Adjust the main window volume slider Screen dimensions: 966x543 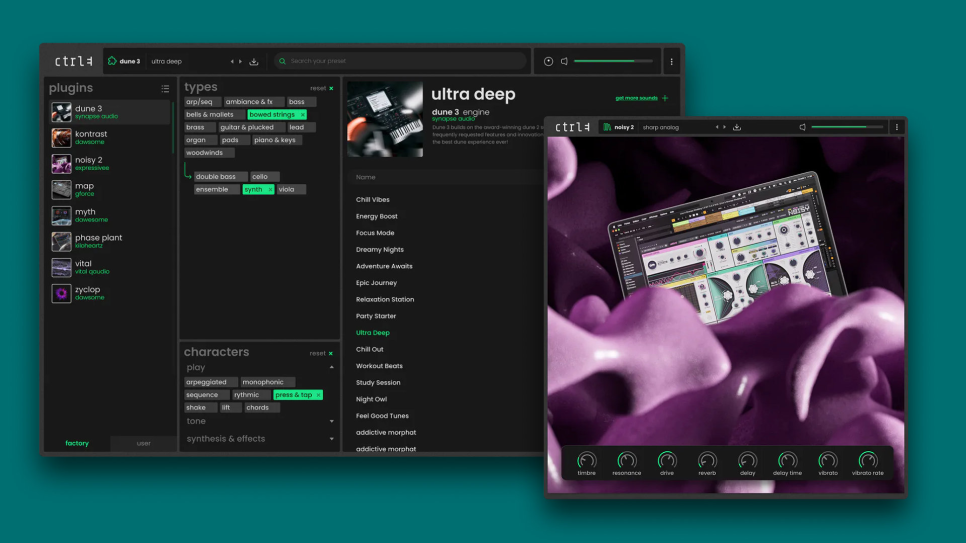[x=613, y=61]
